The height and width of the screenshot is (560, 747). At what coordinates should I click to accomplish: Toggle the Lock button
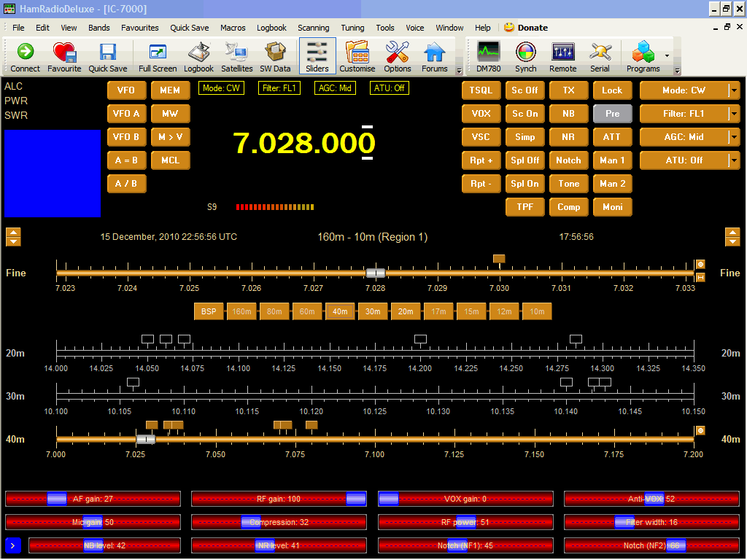[x=612, y=90]
